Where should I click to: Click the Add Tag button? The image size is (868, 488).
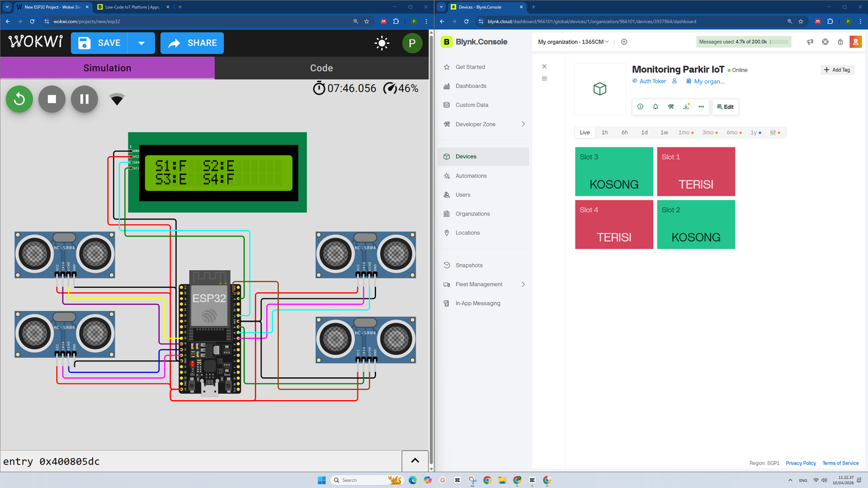pos(837,70)
